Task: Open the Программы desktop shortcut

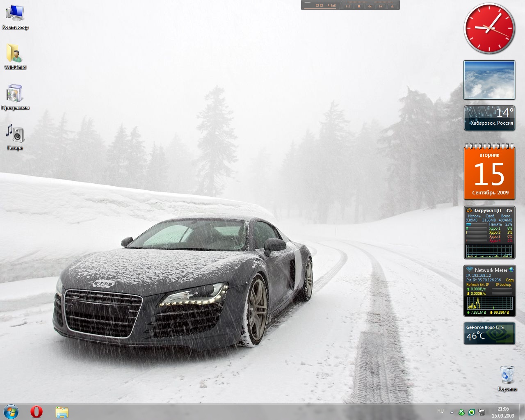Action: coord(15,97)
